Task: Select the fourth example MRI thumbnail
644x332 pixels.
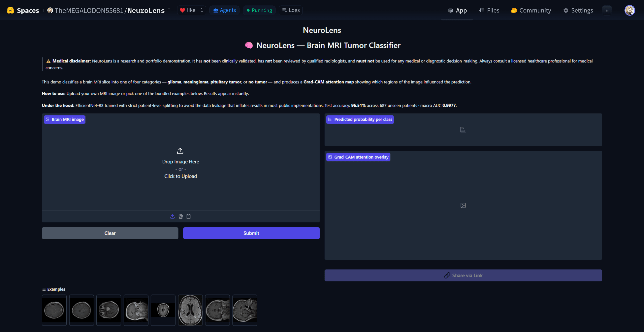Action: [136, 310]
